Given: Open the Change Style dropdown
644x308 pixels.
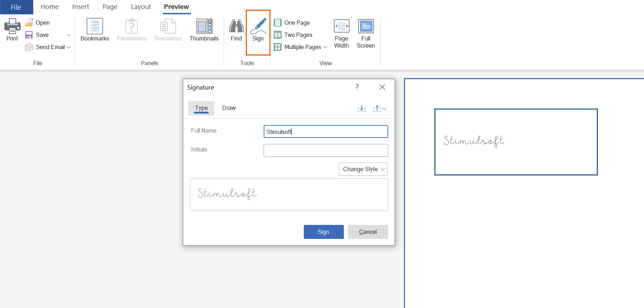Looking at the screenshot, I should pyautogui.click(x=363, y=169).
